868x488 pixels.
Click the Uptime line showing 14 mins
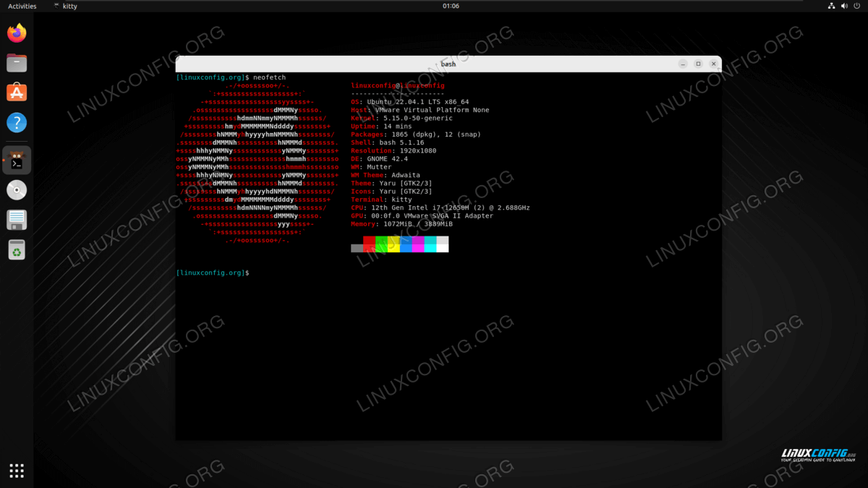[381, 127]
